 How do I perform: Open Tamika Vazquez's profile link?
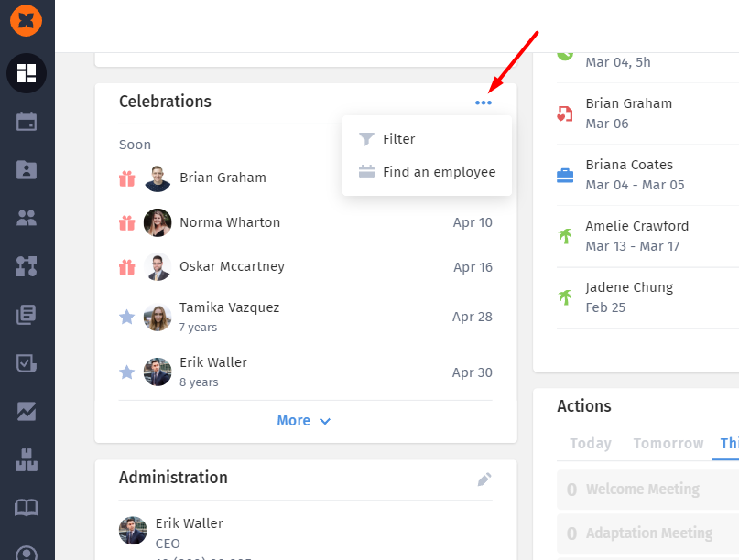pyautogui.click(x=230, y=307)
